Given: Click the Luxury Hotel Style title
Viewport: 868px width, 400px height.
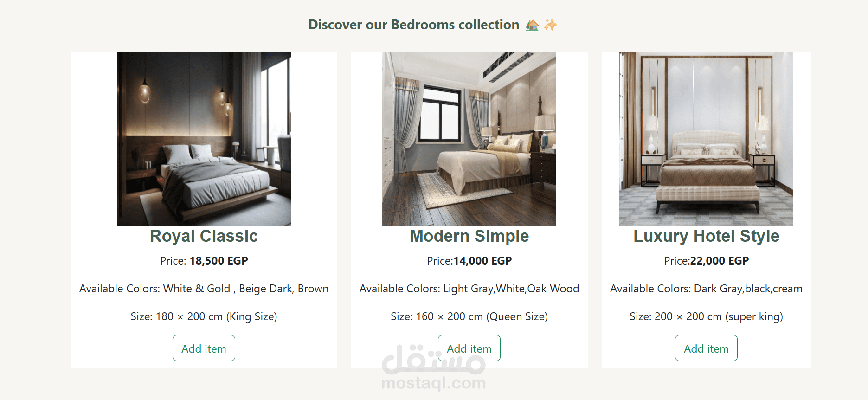Looking at the screenshot, I should (706, 236).
